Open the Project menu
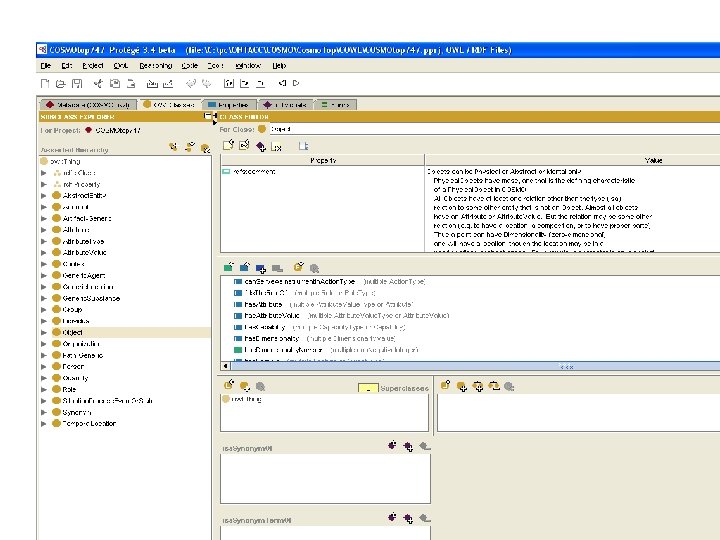 point(92,65)
